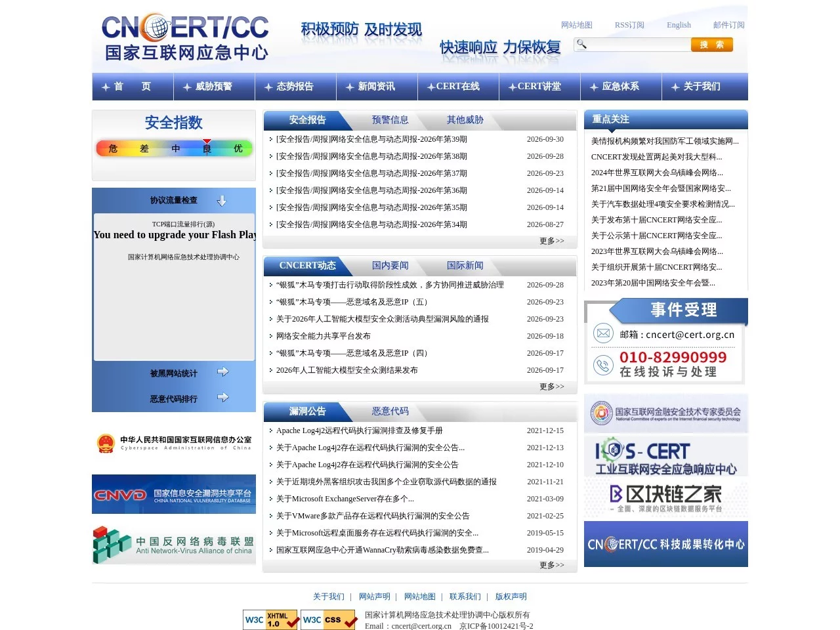Viewport: 840px width, 630px height.
Task: Open the WannaCry ransomware data query notice
Action: 383,550
